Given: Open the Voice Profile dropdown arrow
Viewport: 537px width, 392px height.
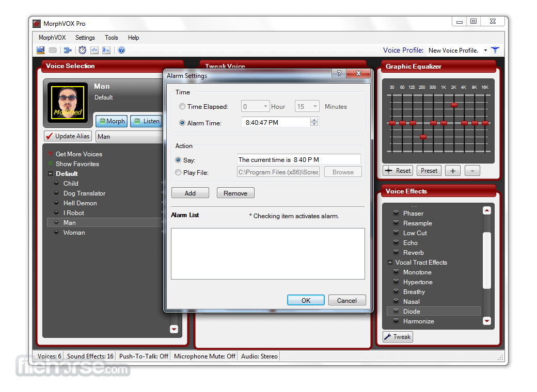Looking at the screenshot, I should pos(485,51).
